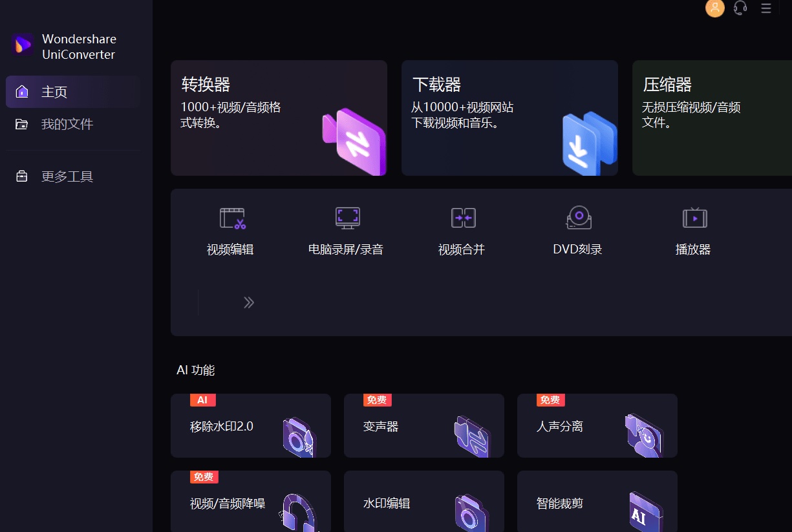Screen dimensions: 792x532
Task: Open the 压缩器 compressor card
Action: click(711, 118)
